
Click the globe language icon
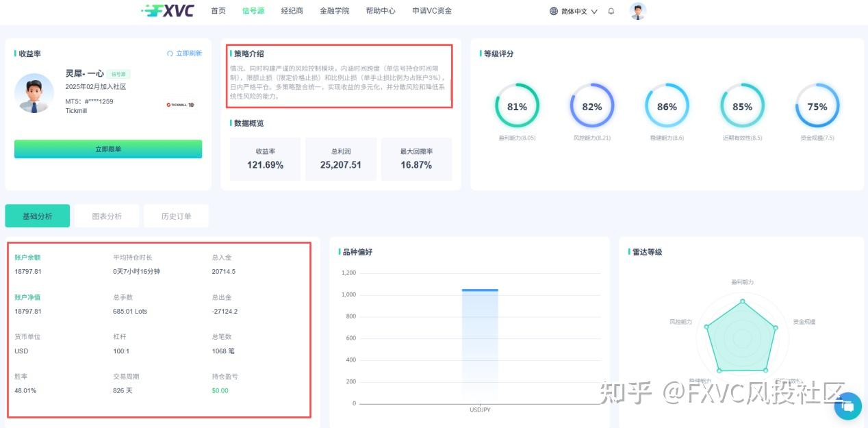point(554,11)
